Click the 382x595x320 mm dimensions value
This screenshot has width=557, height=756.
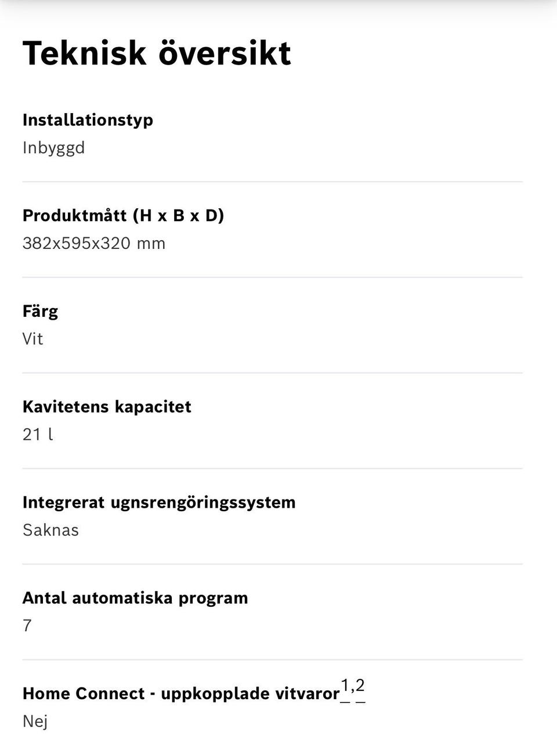pyautogui.click(x=94, y=244)
